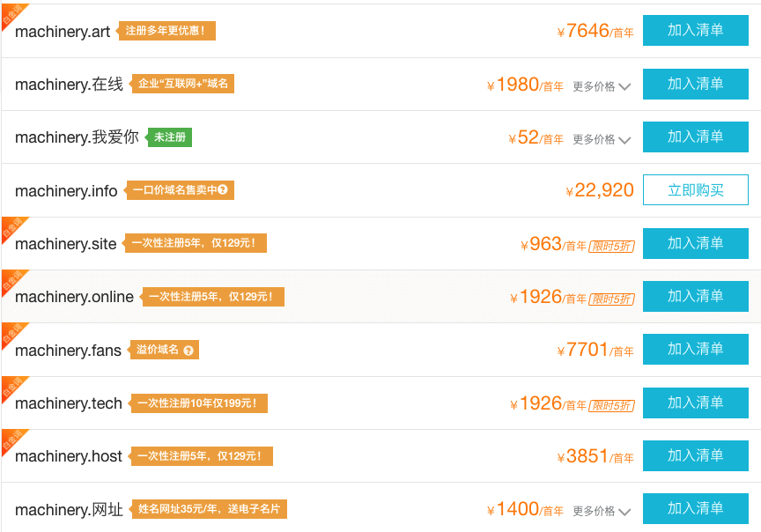The height and width of the screenshot is (532, 761).
Task: Select the machinery.tech domain name
Action: [69, 403]
